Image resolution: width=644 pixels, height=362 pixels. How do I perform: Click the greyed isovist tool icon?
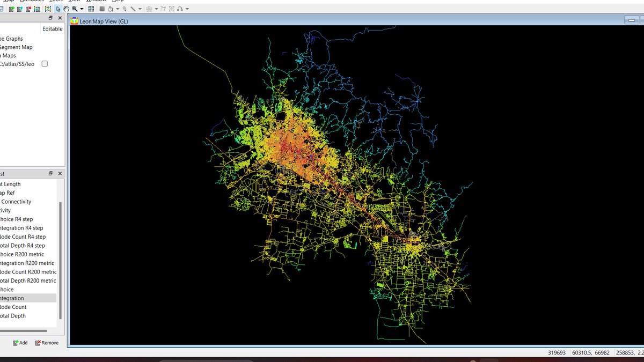coord(149,9)
